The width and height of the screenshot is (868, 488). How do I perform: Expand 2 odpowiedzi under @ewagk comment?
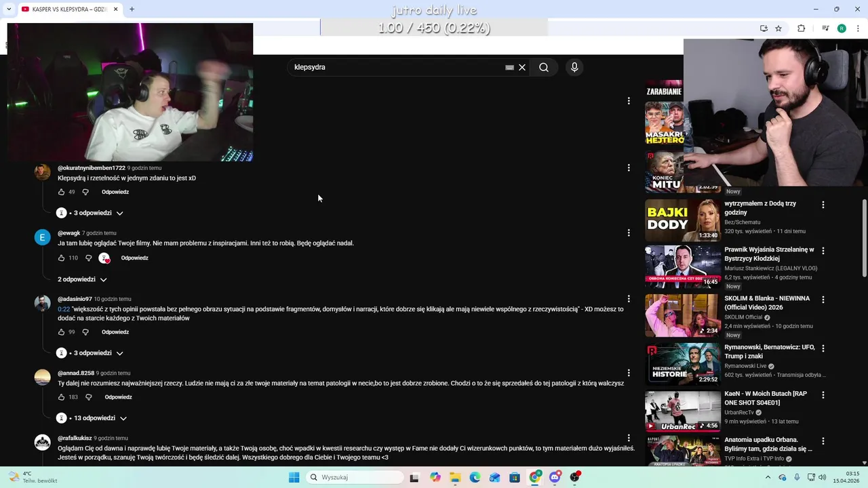click(82, 279)
